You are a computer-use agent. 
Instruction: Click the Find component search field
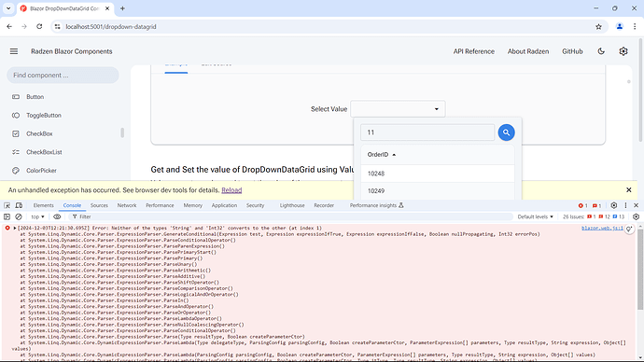pos(63,76)
